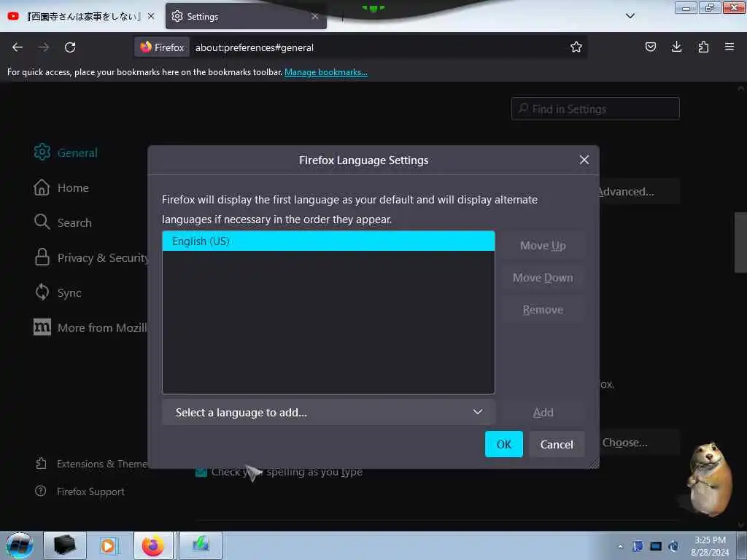Open the black box app in taskbar
This screenshot has width=747, height=560.
coord(65,545)
